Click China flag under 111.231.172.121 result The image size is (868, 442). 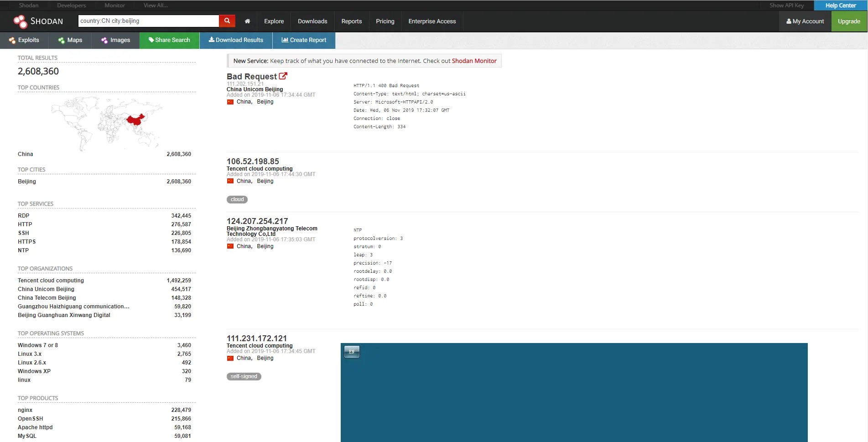pyautogui.click(x=230, y=358)
